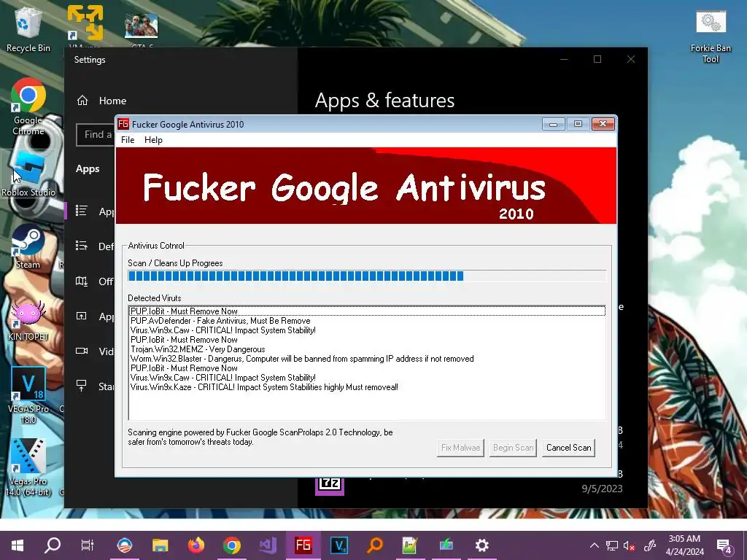The height and width of the screenshot is (560, 747).
Task: Select the GTA 6 desktop icon
Action: point(141,28)
